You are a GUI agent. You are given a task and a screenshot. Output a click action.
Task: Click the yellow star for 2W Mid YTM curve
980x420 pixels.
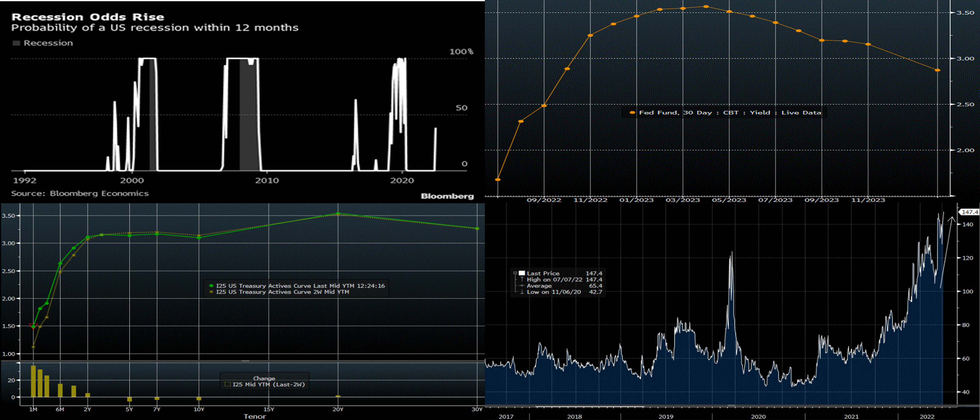[211, 292]
